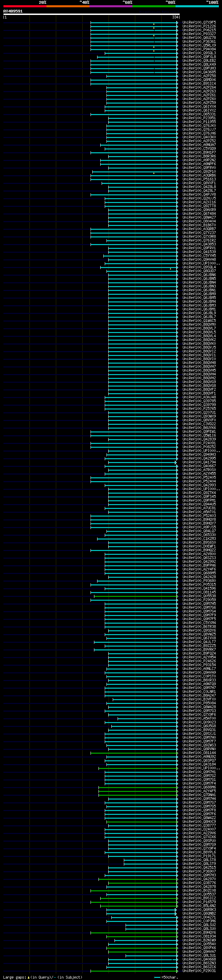Viewport: 222px width, 980px height.
Task: Select the UniRef100_A2PZ64 label
Action: [x=199, y=88]
